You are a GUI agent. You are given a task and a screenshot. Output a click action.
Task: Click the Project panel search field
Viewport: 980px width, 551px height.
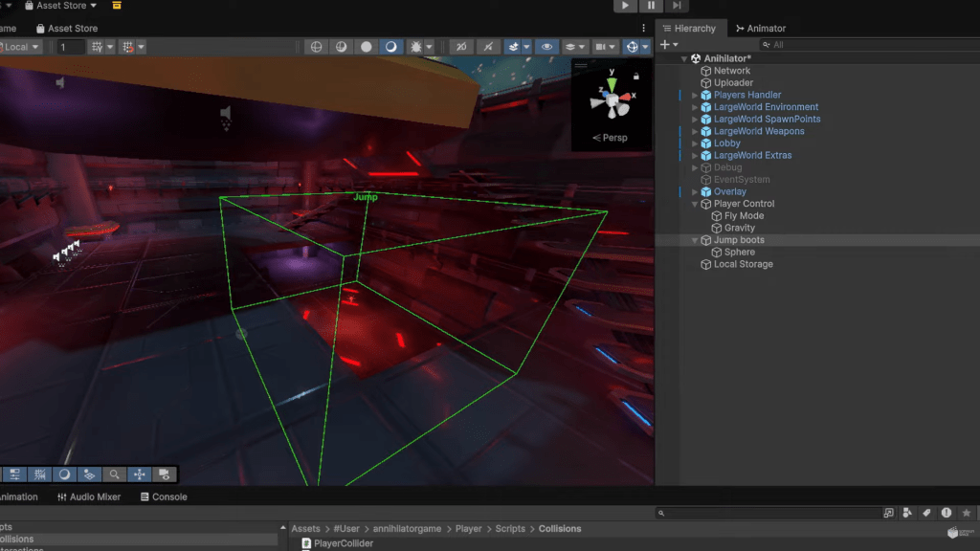766,514
